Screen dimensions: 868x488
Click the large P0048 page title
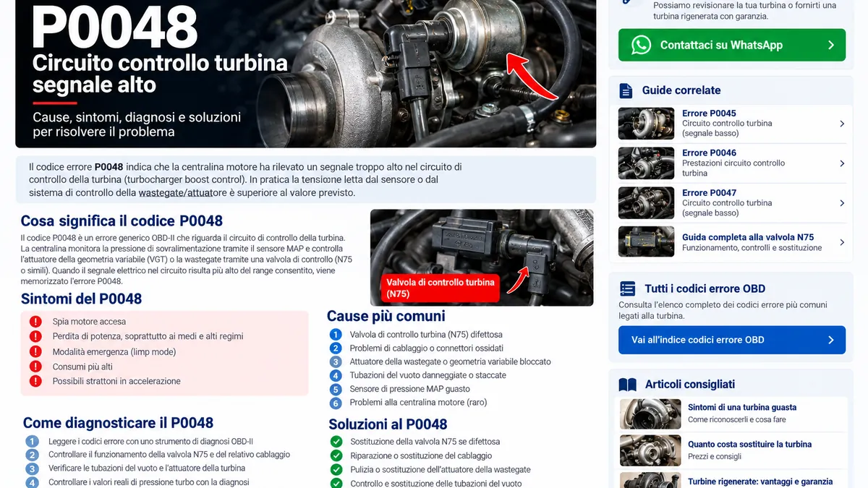114,29
